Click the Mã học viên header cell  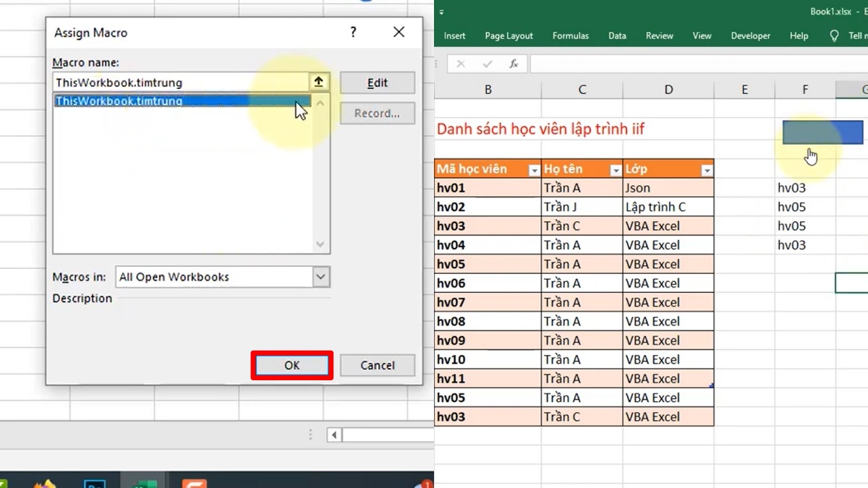[488, 169]
